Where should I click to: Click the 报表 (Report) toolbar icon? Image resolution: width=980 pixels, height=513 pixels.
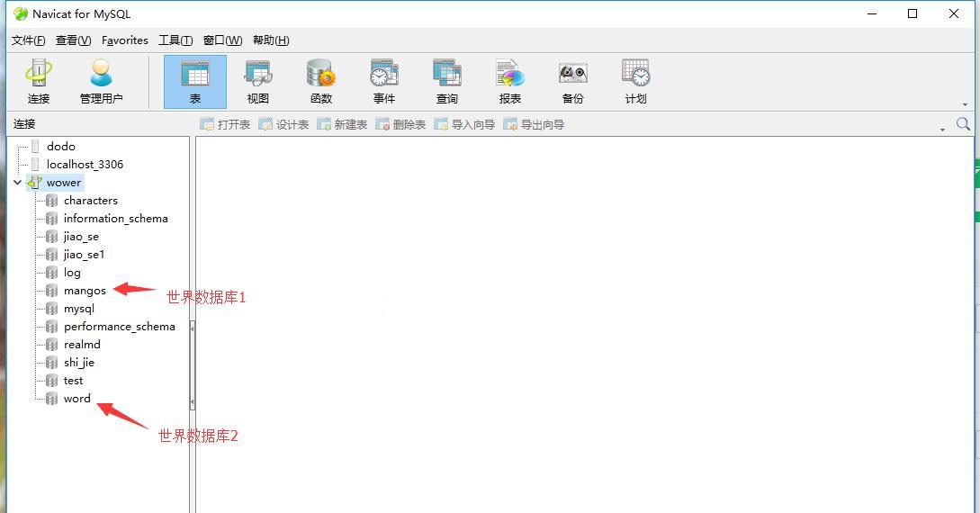510,82
